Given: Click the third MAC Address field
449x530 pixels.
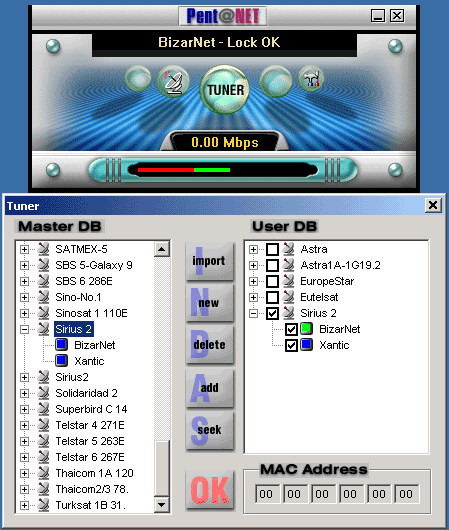Looking at the screenshot, I should coord(323,494).
